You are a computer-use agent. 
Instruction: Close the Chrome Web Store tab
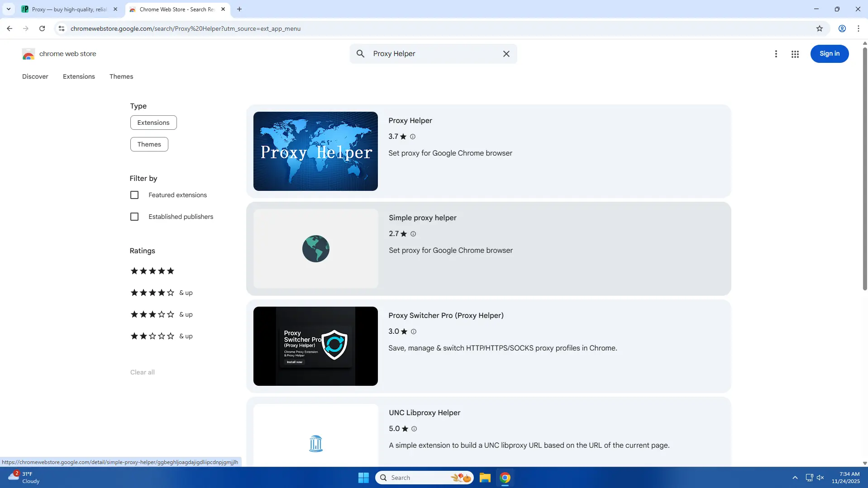pos(223,9)
